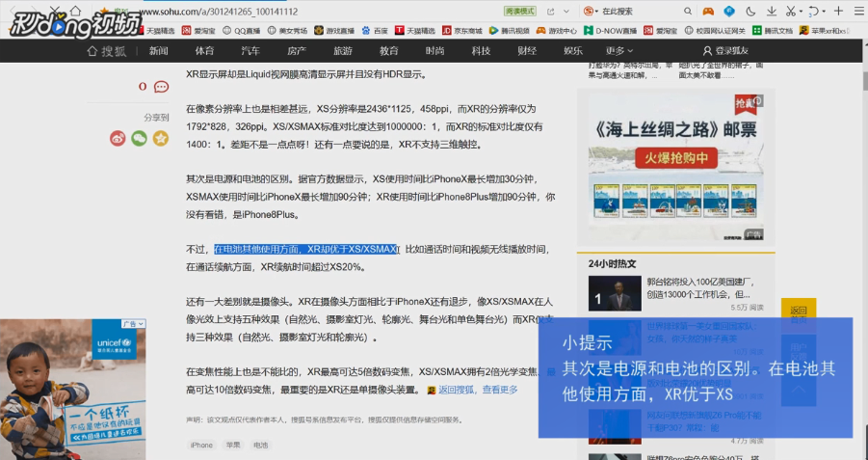Open the 游戏中心 bookmark

[556, 31]
